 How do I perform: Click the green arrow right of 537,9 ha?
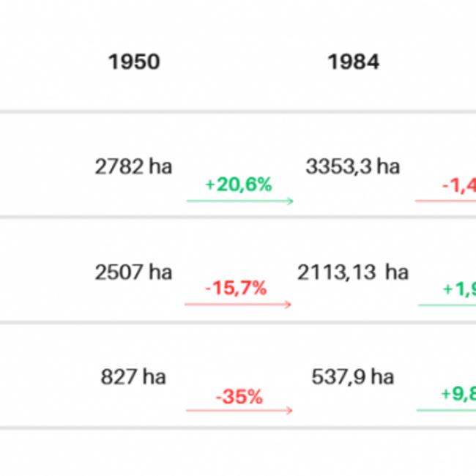[446, 410]
